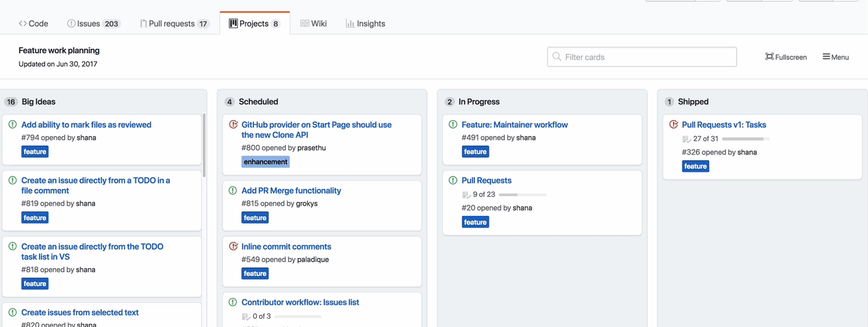Screen dimensions: 868x327
Task: Open the Menu hamburger icon
Action: (x=826, y=57)
